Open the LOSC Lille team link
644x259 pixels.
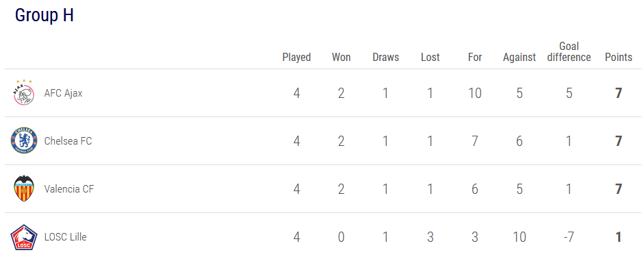point(65,237)
